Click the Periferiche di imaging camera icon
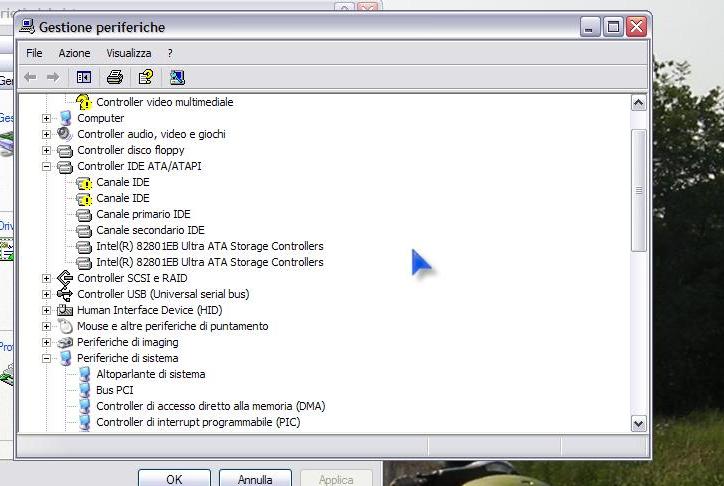The width and height of the screenshot is (724, 486). tap(65, 342)
